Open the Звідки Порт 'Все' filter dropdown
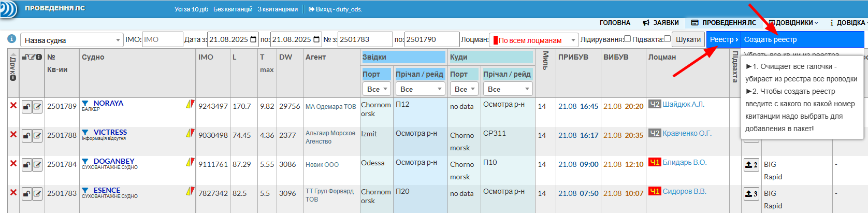This screenshot has height=213, width=868. point(377,89)
